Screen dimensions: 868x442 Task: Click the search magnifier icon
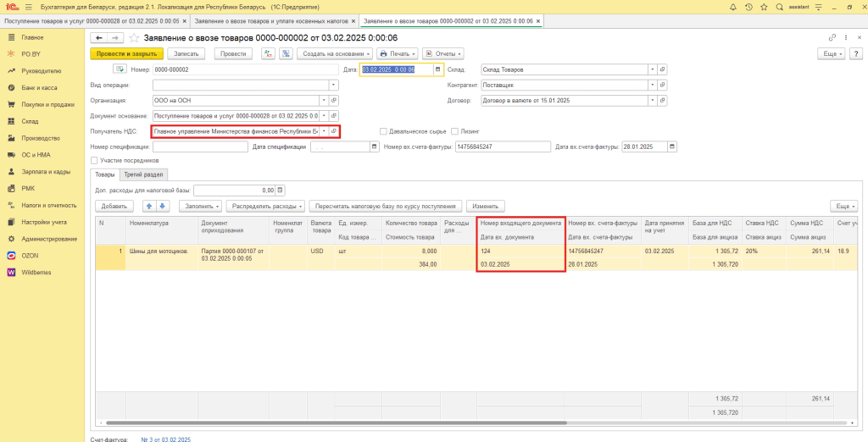[x=780, y=7]
